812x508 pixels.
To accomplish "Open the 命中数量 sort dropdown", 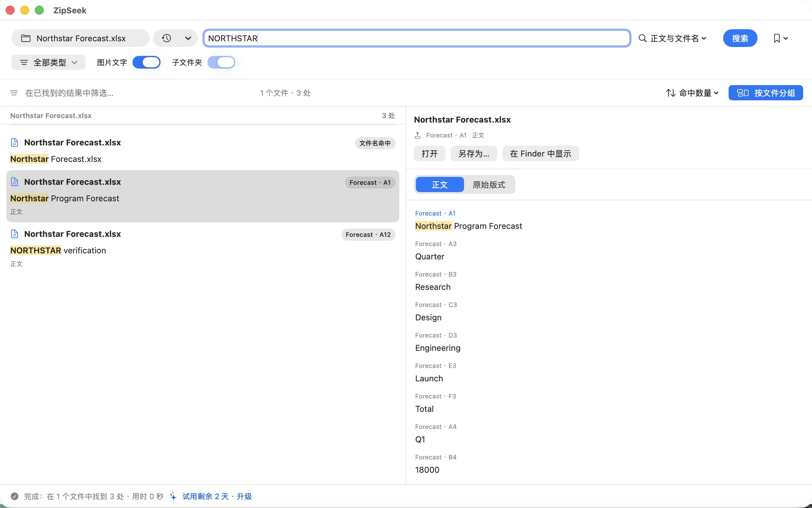I will click(692, 93).
